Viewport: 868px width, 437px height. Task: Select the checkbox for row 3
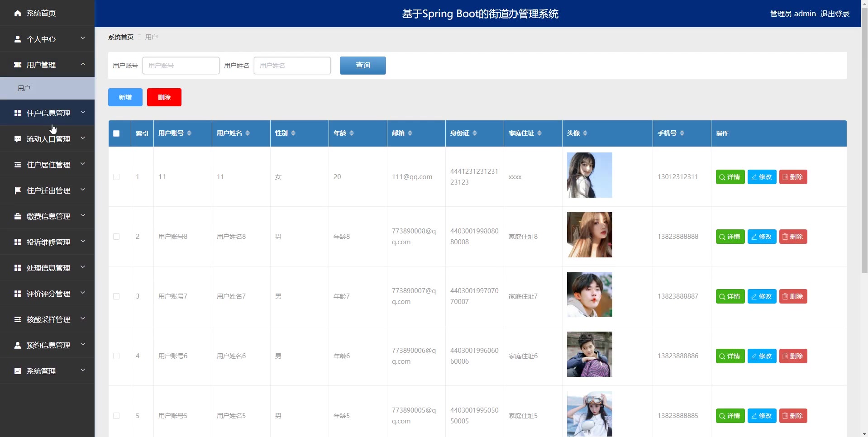click(x=116, y=296)
